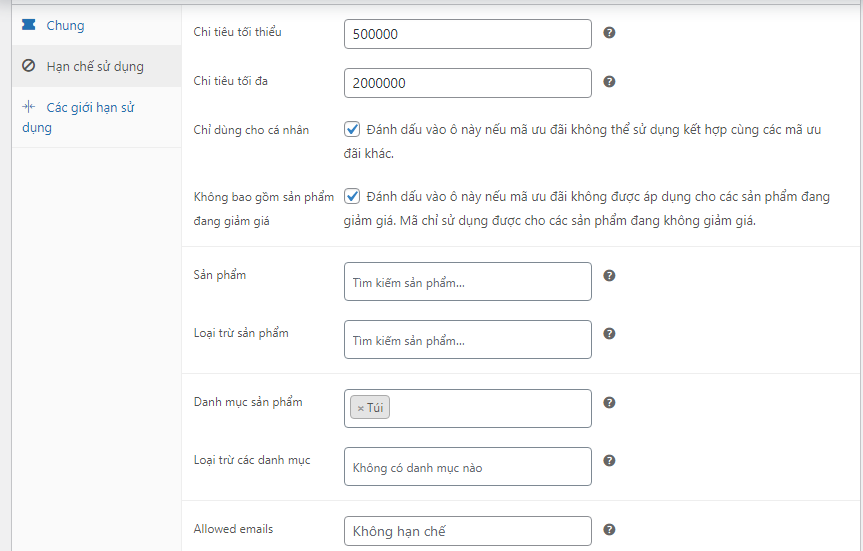Click help icon for Danh mục sản phẩm
The width and height of the screenshot is (863, 551).
click(610, 403)
